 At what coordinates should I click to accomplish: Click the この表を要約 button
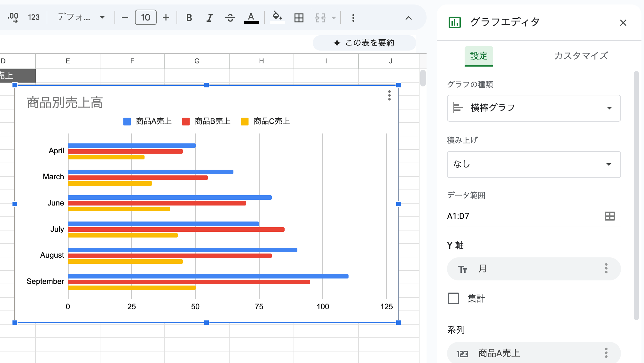coord(364,43)
